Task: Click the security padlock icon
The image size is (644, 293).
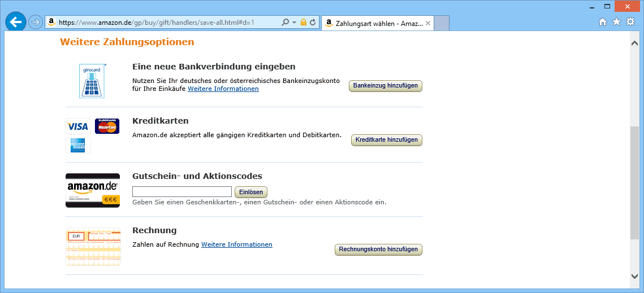Action: 303,23
